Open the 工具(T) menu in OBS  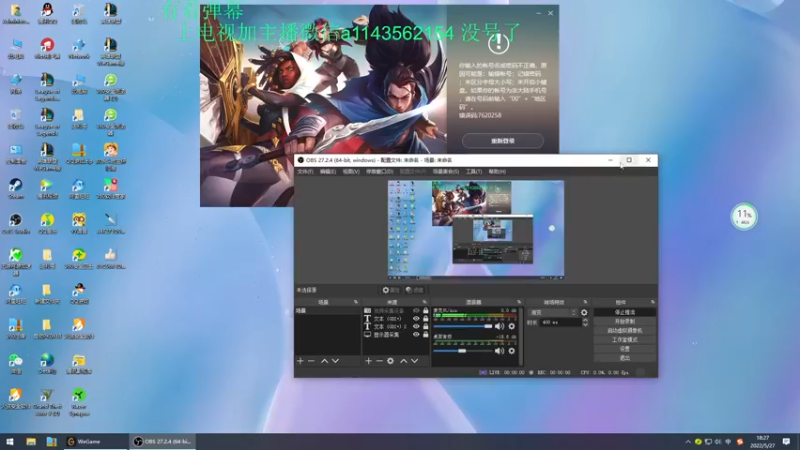click(x=473, y=171)
